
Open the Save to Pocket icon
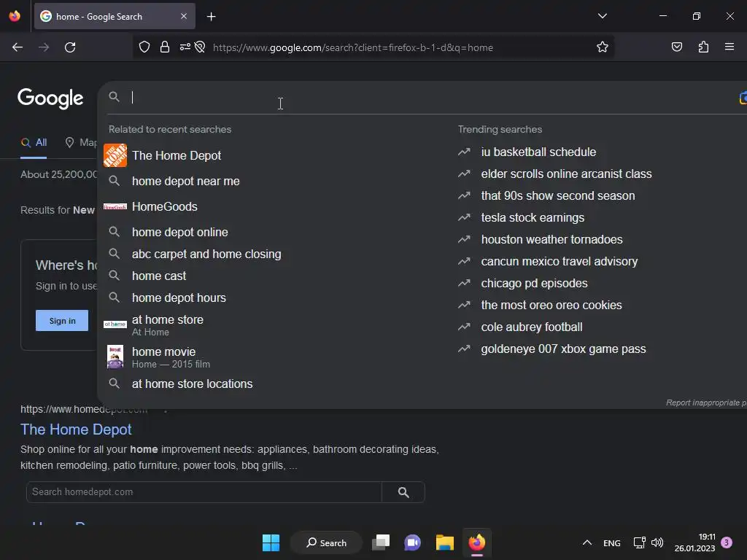[676, 47]
